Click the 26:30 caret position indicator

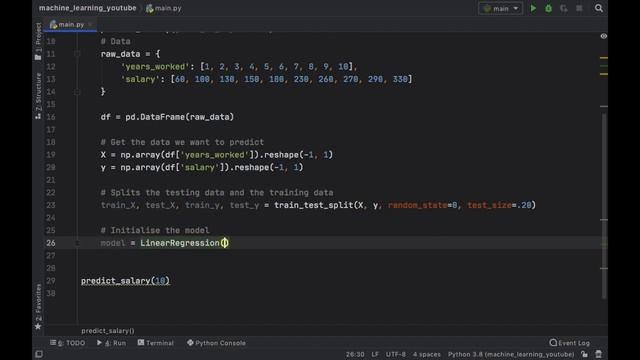pos(355,354)
